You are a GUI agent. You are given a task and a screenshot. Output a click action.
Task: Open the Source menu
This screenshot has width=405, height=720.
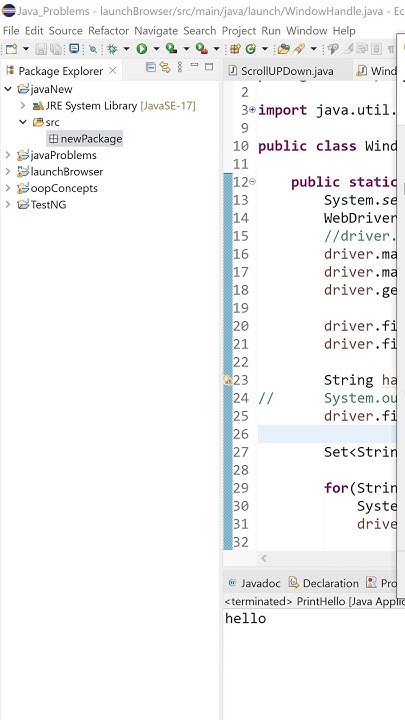(66, 31)
